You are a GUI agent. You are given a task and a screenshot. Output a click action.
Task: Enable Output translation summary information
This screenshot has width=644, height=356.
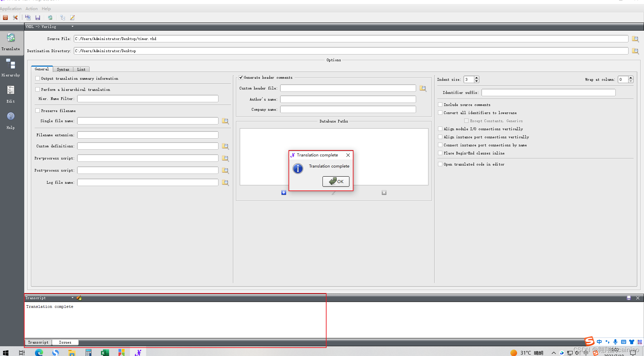point(38,78)
